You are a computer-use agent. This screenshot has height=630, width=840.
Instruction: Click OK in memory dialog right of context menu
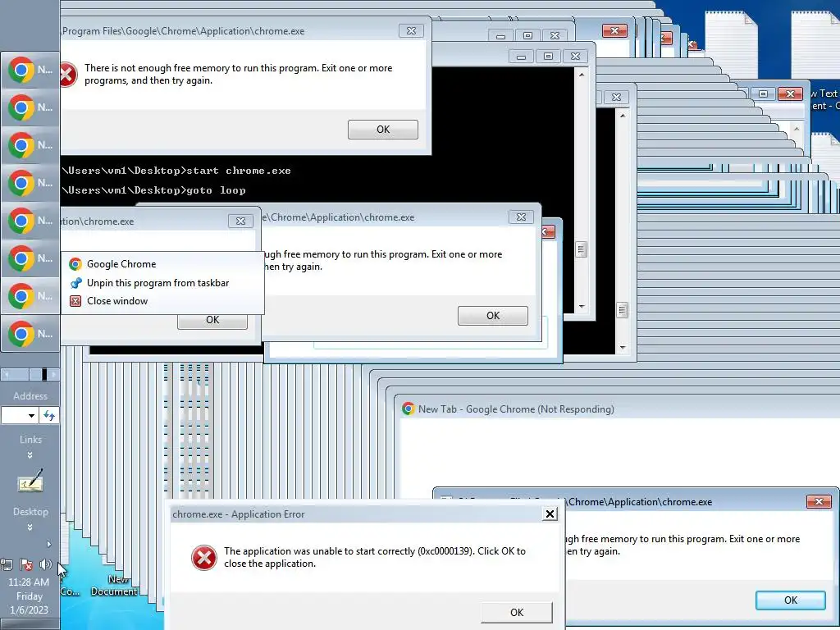click(x=492, y=316)
